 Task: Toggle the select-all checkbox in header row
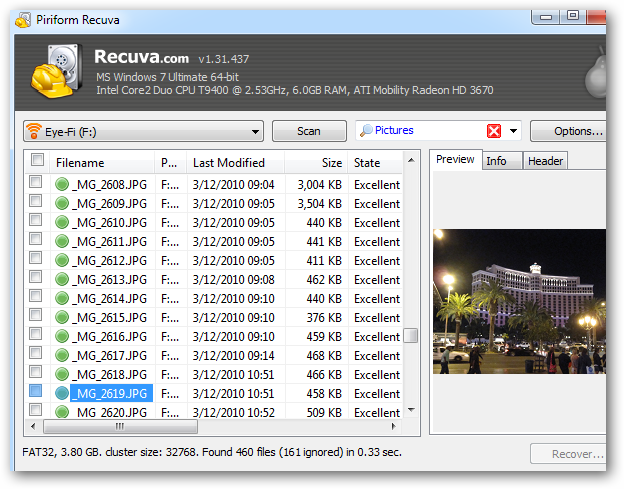(x=37, y=161)
